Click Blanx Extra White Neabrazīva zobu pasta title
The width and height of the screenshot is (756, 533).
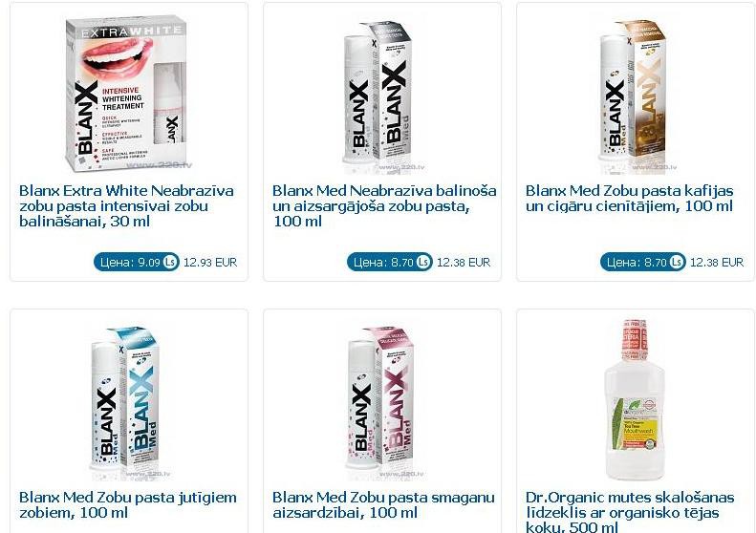point(126,205)
